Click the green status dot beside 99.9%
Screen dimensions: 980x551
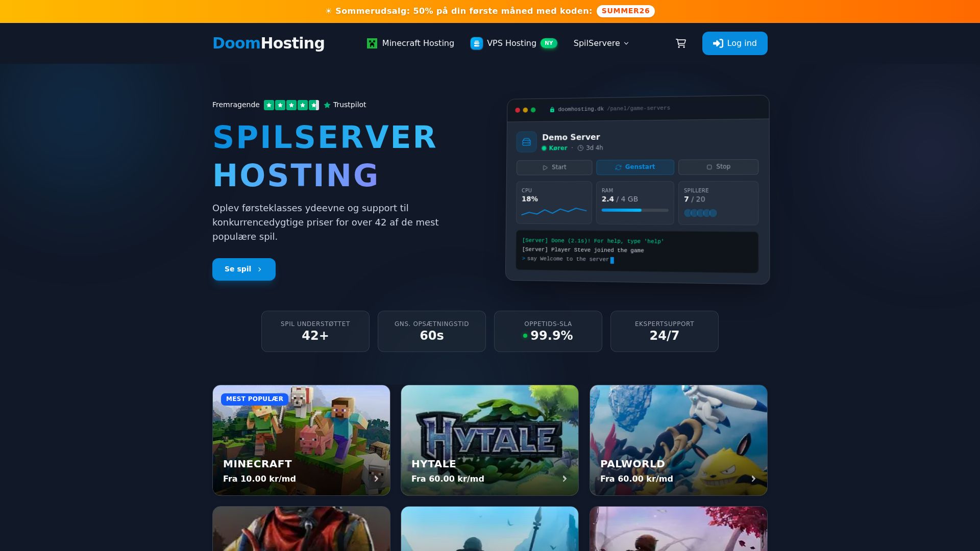tap(525, 336)
